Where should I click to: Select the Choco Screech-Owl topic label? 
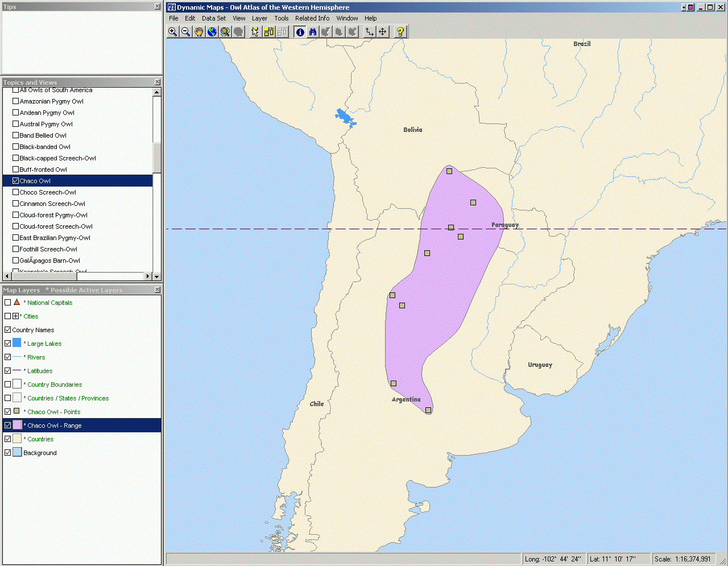(x=48, y=192)
